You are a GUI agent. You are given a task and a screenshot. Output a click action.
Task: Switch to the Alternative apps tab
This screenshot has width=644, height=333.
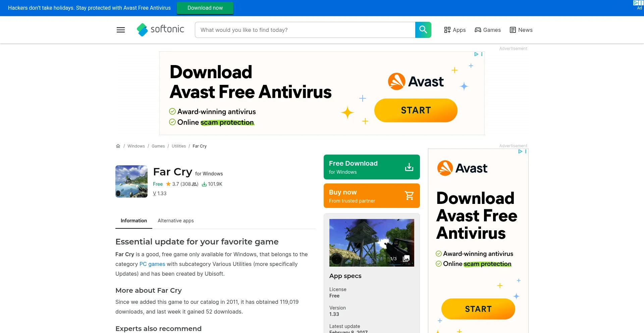pos(176,221)
